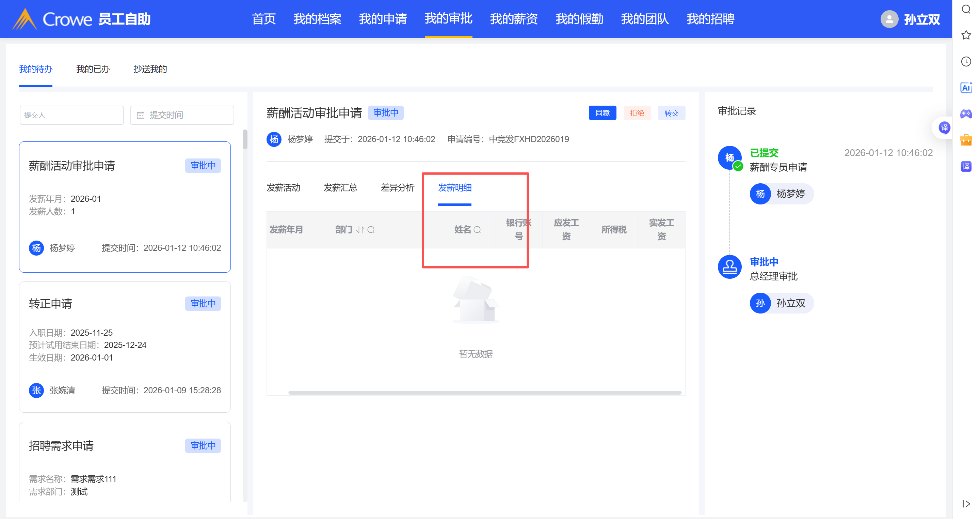Click the 提交人 filter input field
The image size is (980, 519).
click(x=71, y=115)
